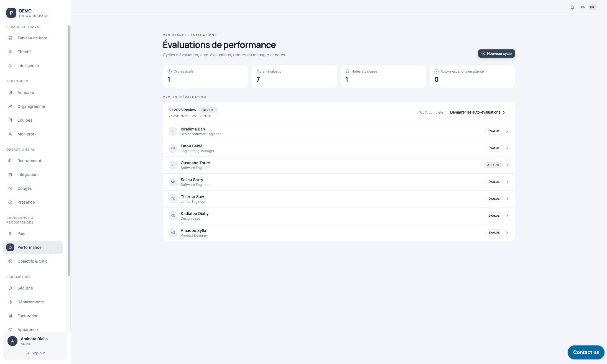Switch language to EN

pos(583,7)
